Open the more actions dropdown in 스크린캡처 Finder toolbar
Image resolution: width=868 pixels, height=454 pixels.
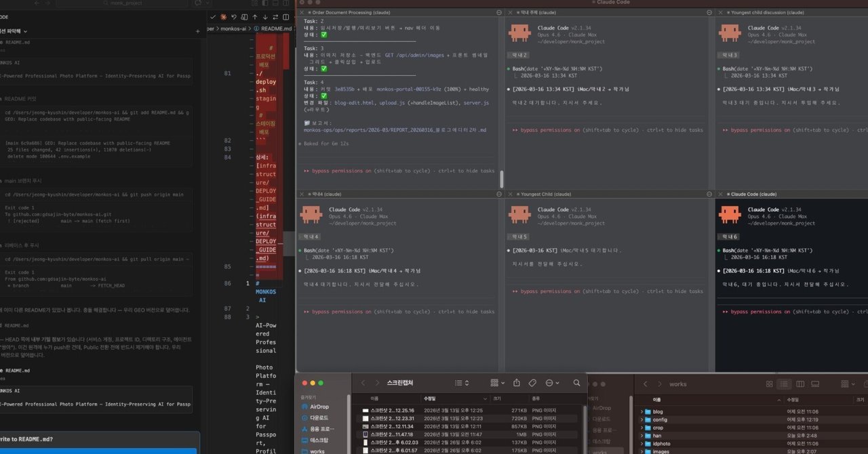coord(552,383)
